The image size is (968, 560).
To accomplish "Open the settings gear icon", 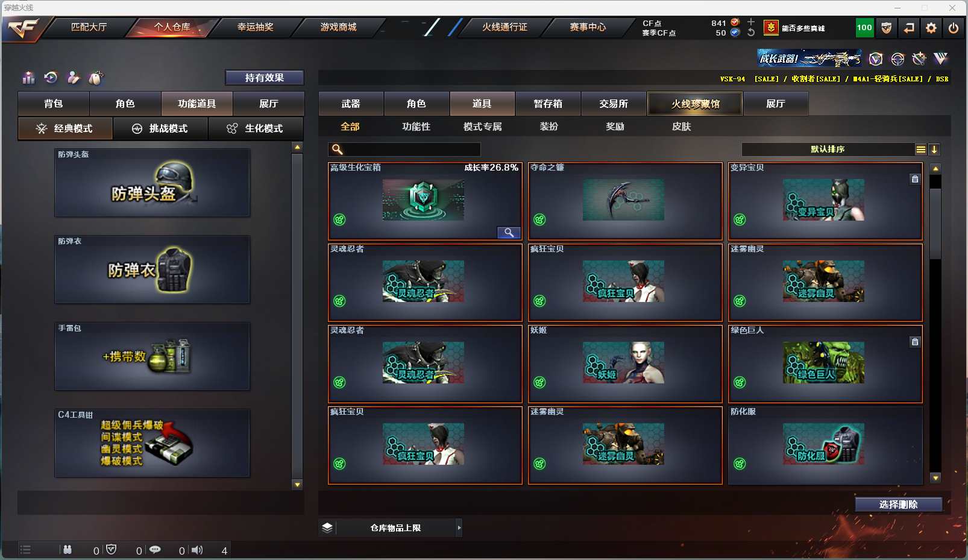I will (931, 28).
